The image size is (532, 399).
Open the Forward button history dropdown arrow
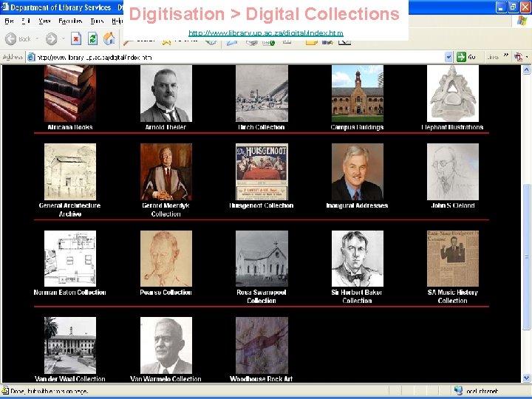63,38
